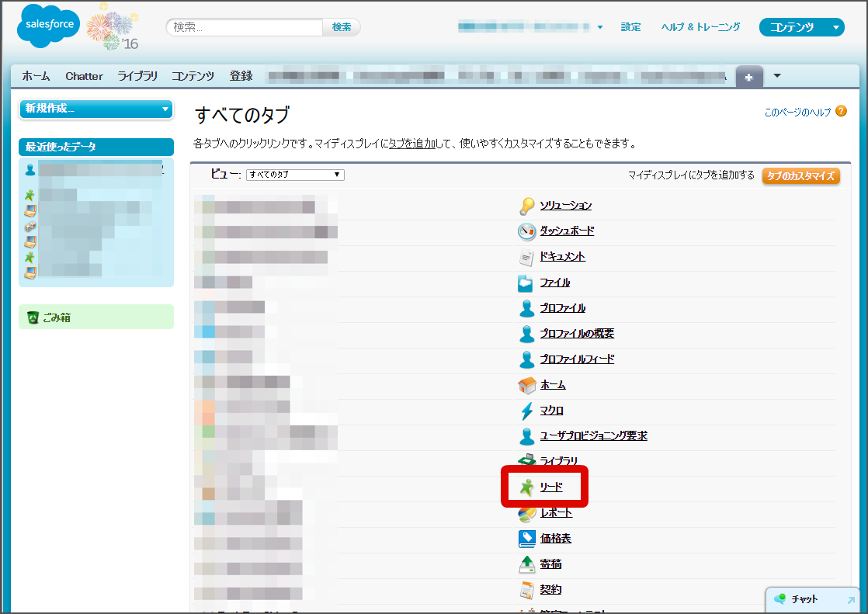868x614 pixels.
Task: Open the ビュー dropdown showing すべてのタブ
Action: click(293, 175)
